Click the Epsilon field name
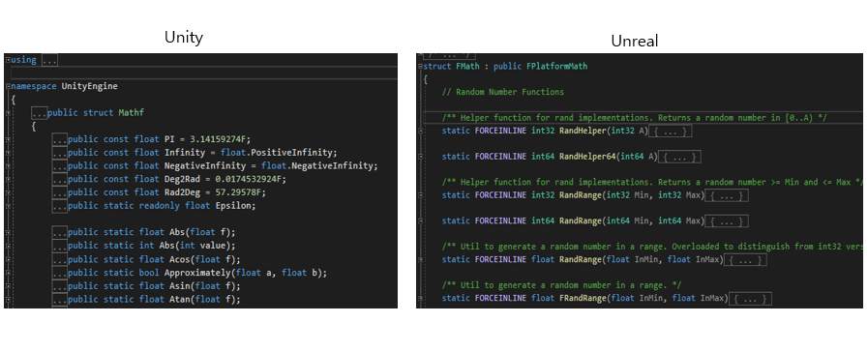868x352 pixels. tap(233, 206)
